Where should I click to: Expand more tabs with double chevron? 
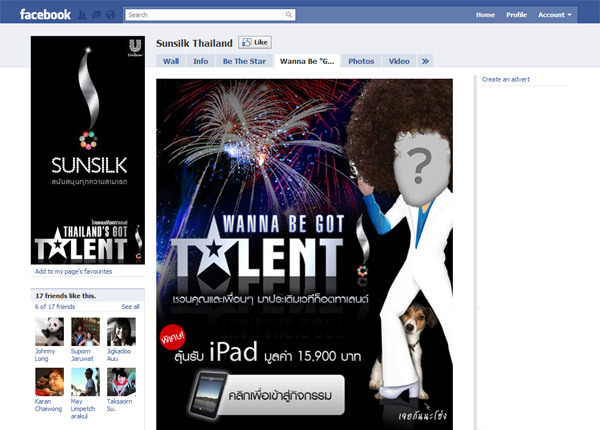[425, 61]
